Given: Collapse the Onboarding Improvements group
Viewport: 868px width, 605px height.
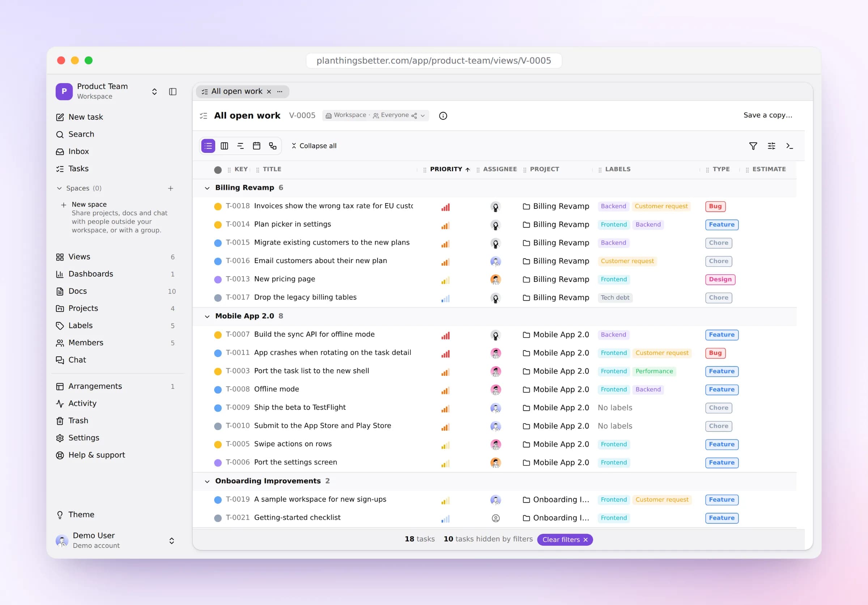Looking at the screenshot, I should click(207, 481).
